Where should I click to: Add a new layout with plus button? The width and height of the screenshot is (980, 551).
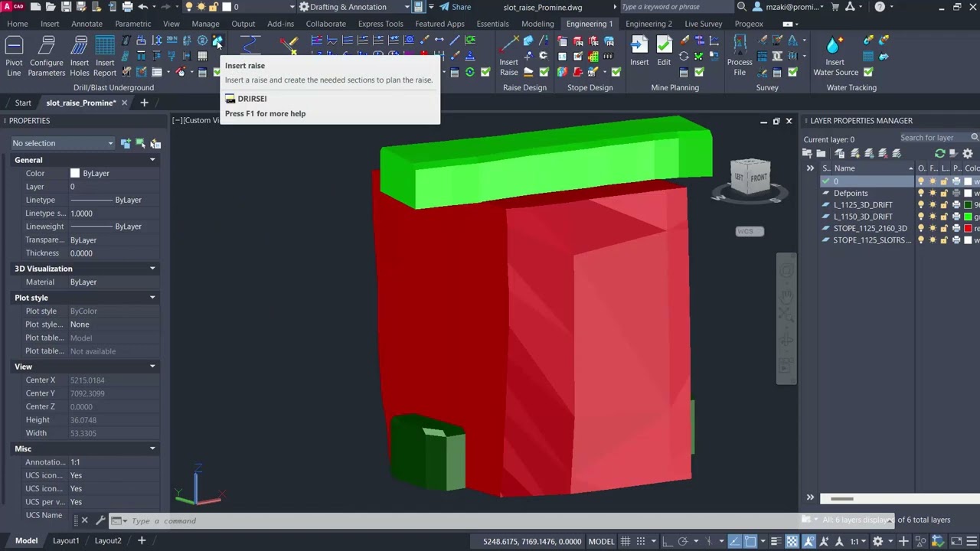click(142, 540)
